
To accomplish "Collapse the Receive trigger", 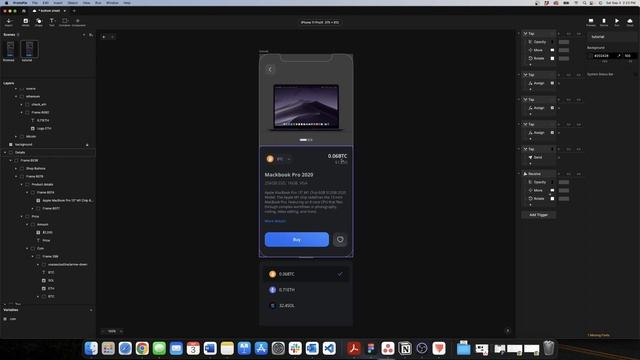I will [519, 174].
